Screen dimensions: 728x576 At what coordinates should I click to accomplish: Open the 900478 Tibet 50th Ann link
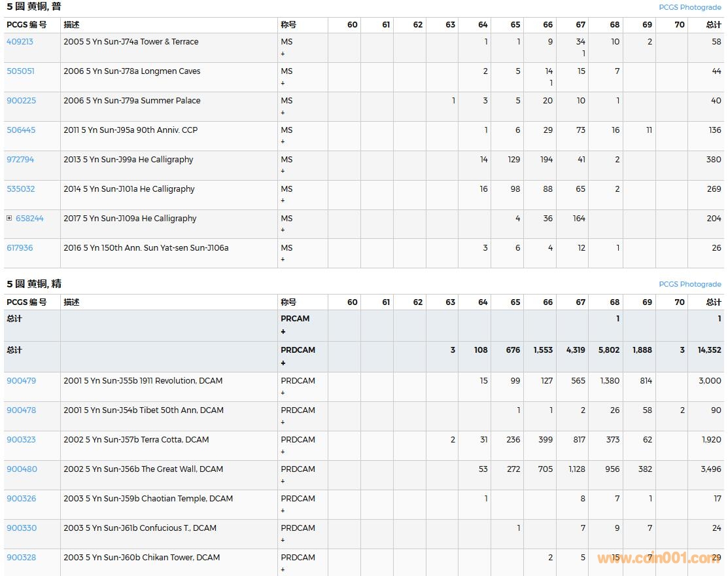tap(21, 410)
